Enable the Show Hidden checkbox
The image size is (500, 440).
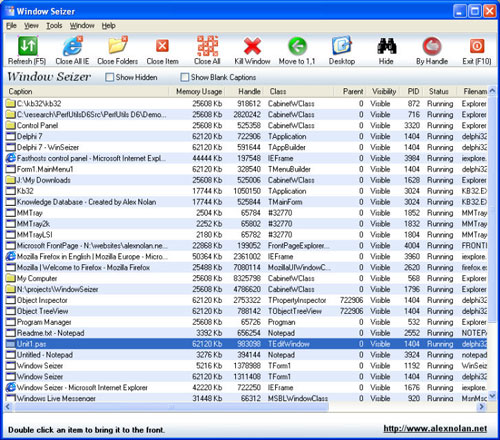click(x=109, y=77)
